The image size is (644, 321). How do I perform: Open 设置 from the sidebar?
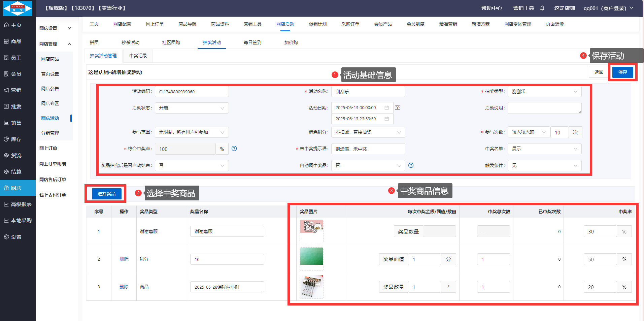pos(16,237)
